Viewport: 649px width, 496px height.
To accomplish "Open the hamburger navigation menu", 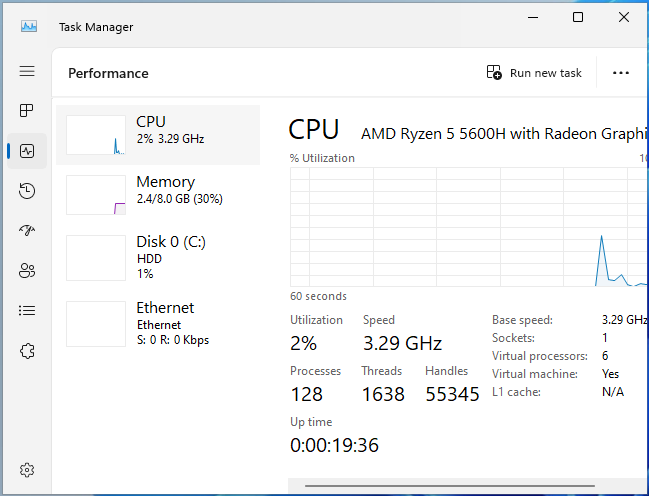I will coord(27,71).
